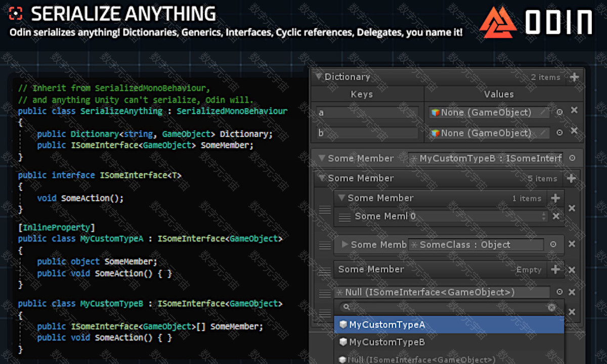Click the Values column header
The height and width of the screenshot is (364, 607).
(x=498, y=95)
